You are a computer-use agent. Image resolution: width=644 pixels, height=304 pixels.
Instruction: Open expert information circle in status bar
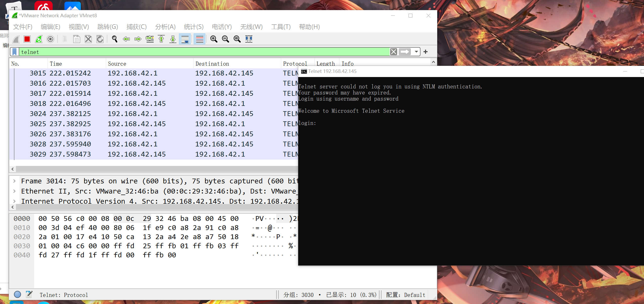17,294
